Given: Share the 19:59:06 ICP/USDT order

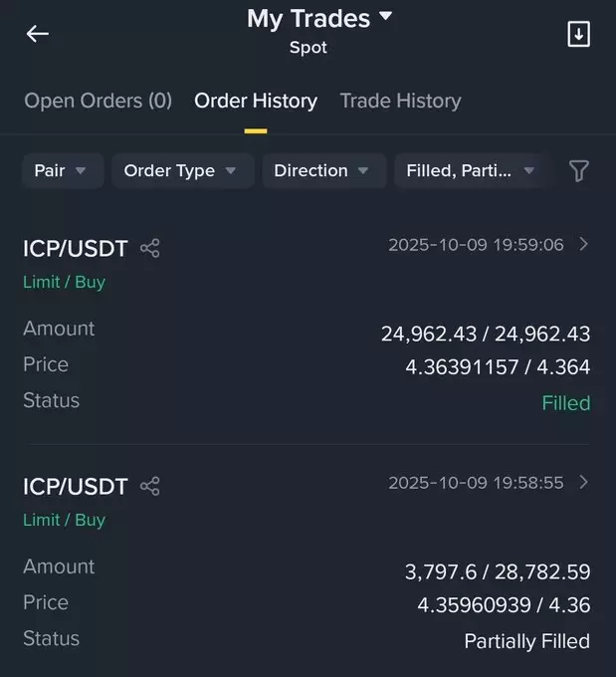Looking at the screenshot, I should click(150, 249).
